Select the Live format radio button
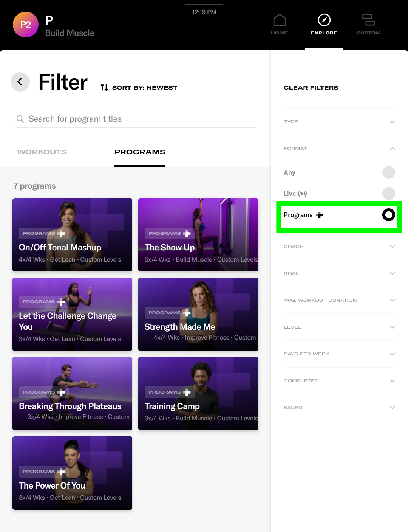The height and width of the screenshot is (532, 408). tap(388, 194)
